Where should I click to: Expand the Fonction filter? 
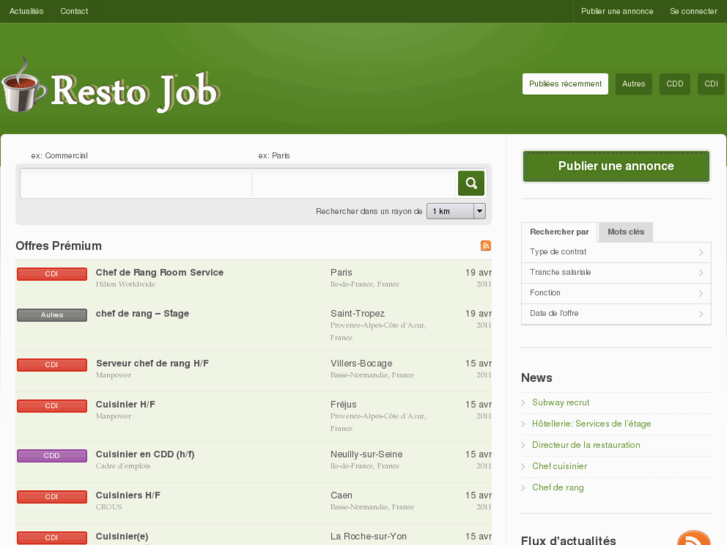click(x=616, y=293)
